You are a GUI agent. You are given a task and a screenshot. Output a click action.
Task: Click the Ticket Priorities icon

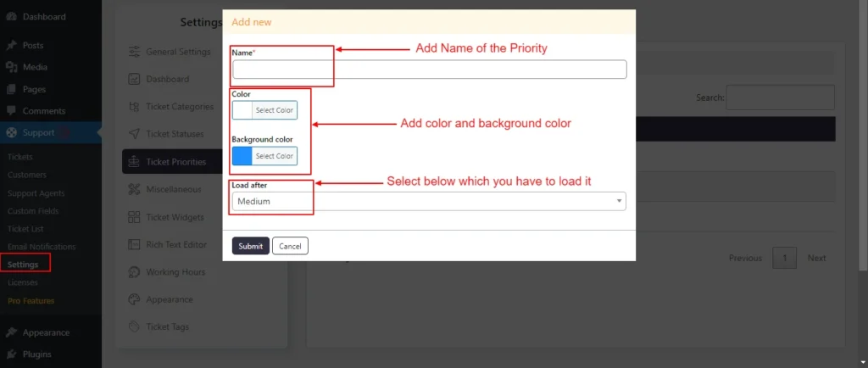pos(134,162)
